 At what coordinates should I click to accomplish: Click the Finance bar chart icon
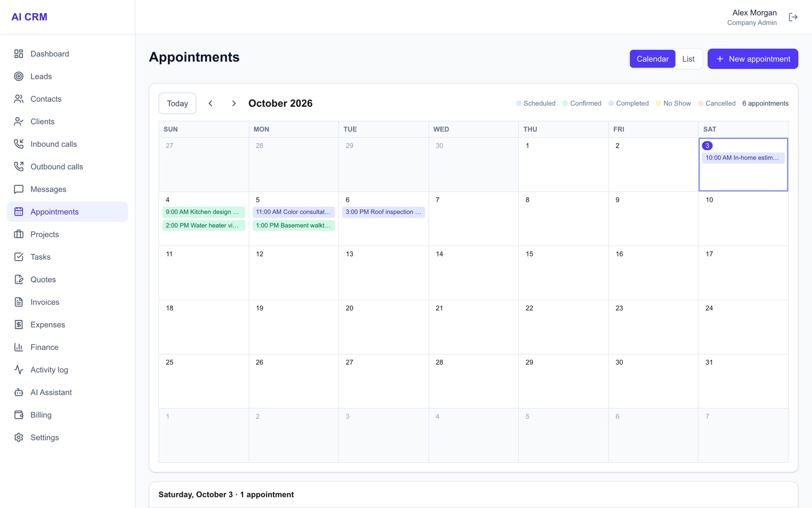point(19,347)
